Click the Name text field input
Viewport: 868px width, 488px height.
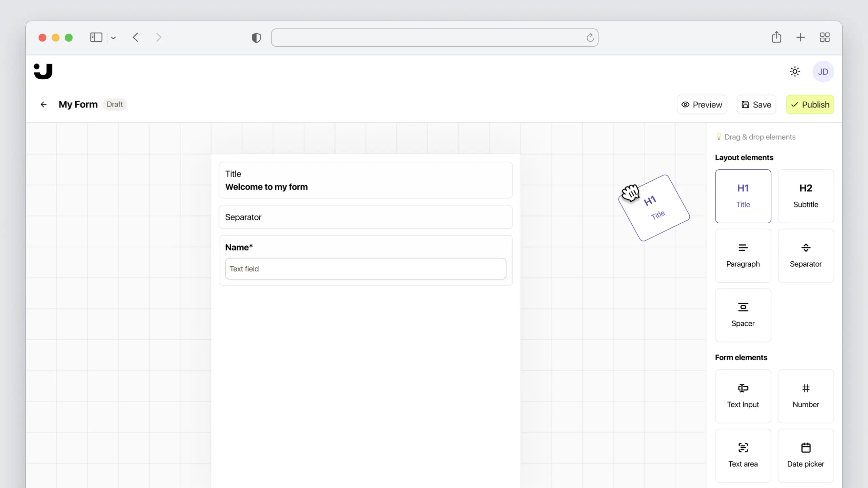pos(366,269)
